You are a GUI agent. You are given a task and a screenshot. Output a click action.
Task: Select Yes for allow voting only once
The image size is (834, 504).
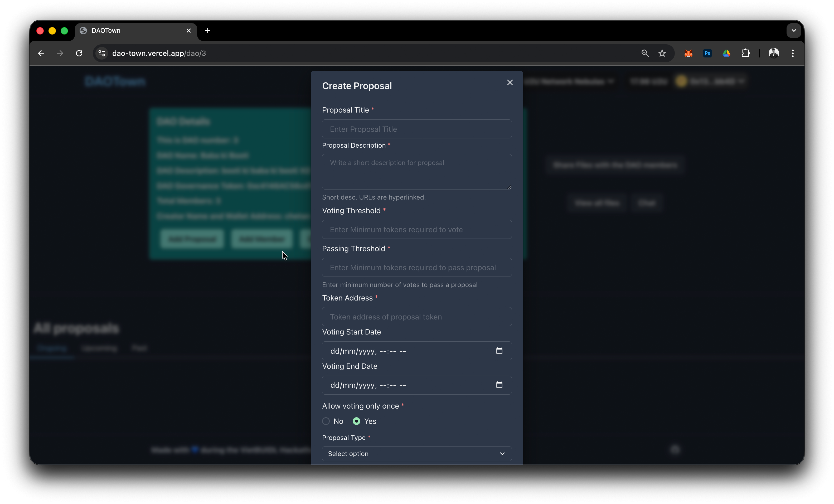[x=356, y=421]
